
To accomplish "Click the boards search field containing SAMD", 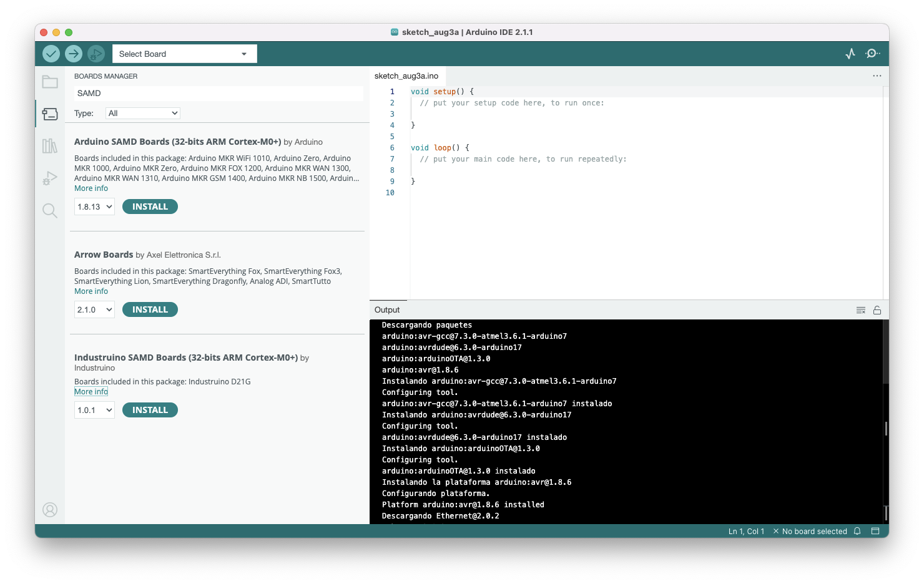I will pyautogui.click(x=219, y=93).
